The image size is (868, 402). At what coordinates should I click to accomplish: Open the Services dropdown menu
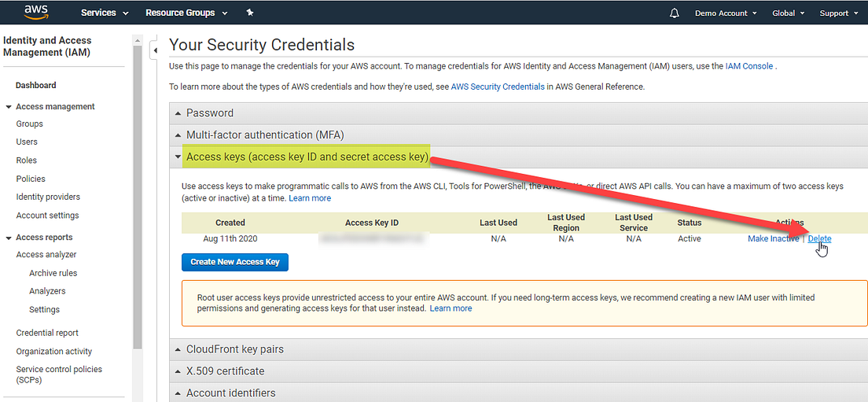point(105,13)
